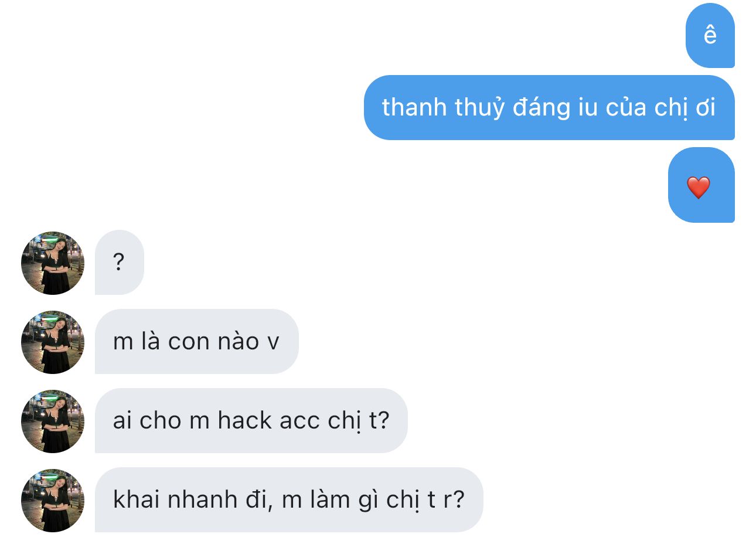
Task: Open avatar beside the "?" message
Action: [x=53, y=263]
